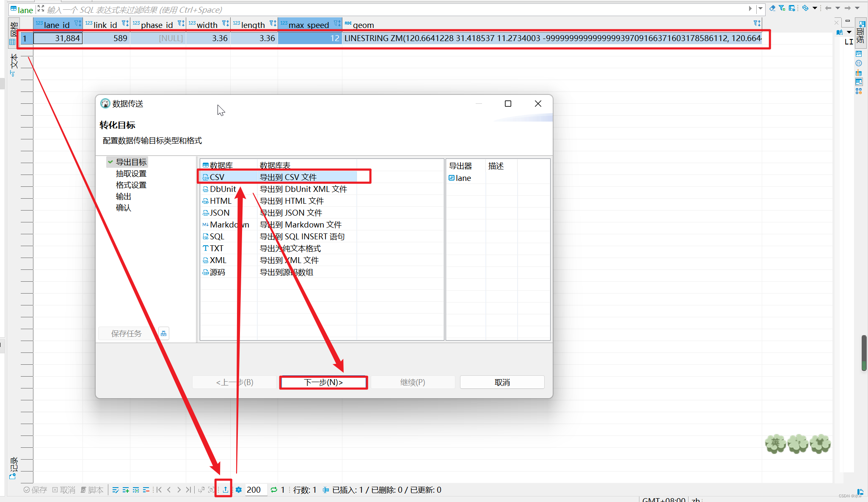Click the refresh arrows icon next to 200
Screen dimensions: 868x502
point(274,490)
